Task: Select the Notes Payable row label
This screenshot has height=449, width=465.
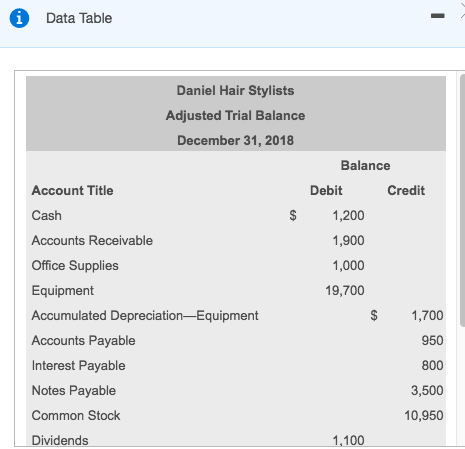Action: point(74,391)
